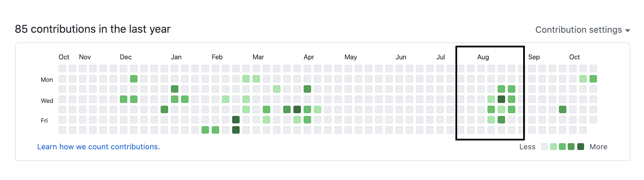Select the green Tuesday cell in January
This screenshot has height=180, width=644.
[175, 89]
